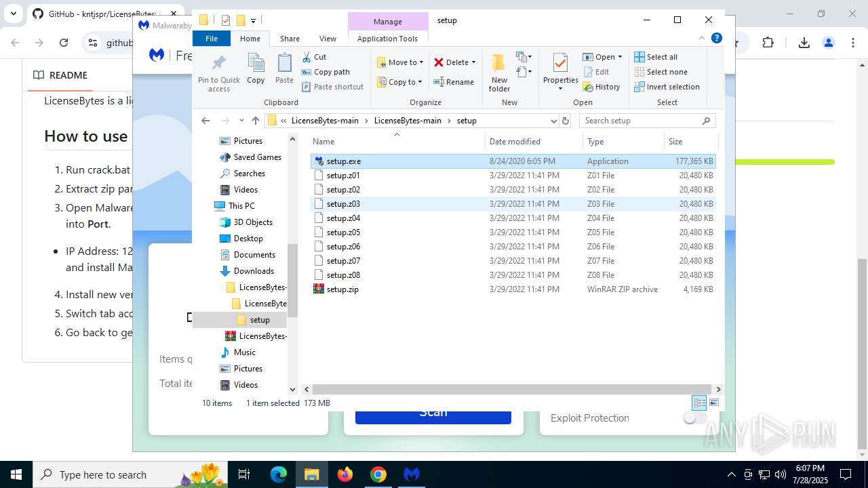This screenshot has width=868, height=488.
Task: Open Microsoft Edge from taskbar
Action: pyautogui.click(x=279, y=474)
